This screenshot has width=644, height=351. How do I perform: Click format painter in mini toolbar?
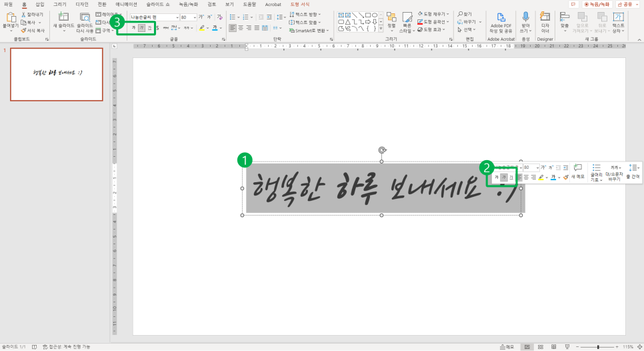(x=566, y=177)
